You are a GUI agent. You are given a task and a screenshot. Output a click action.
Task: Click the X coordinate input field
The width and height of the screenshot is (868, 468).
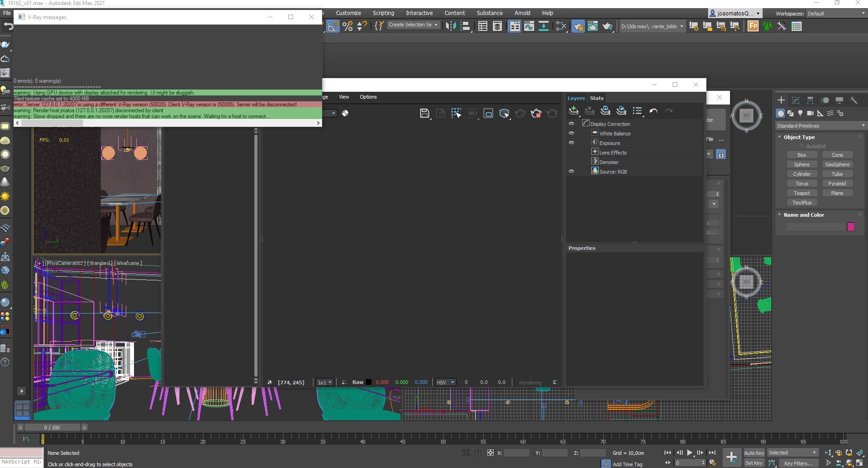(x=517, y=453)
